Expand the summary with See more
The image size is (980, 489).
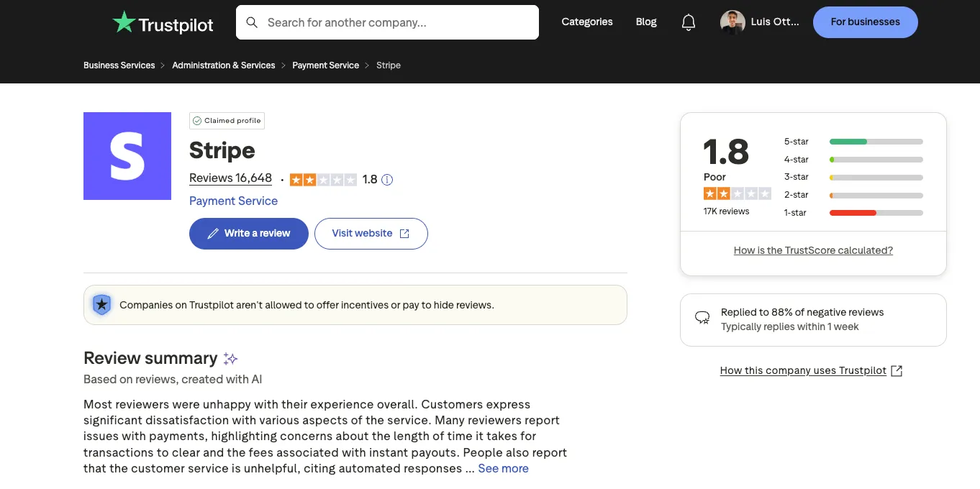tap(503, 468)
